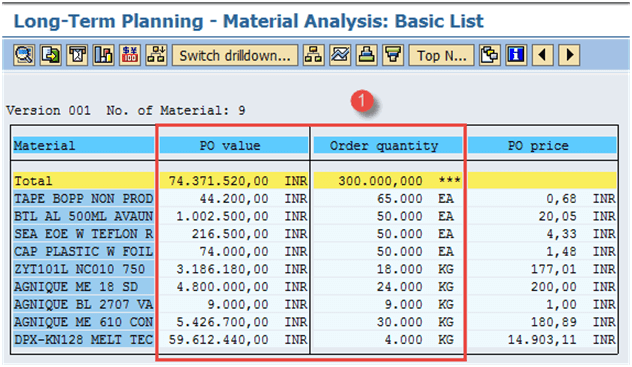Viewport: 632px width, 367px height.
Task: Select material TAPE BOPP NON PROD
Action: (x=83, y=198)
